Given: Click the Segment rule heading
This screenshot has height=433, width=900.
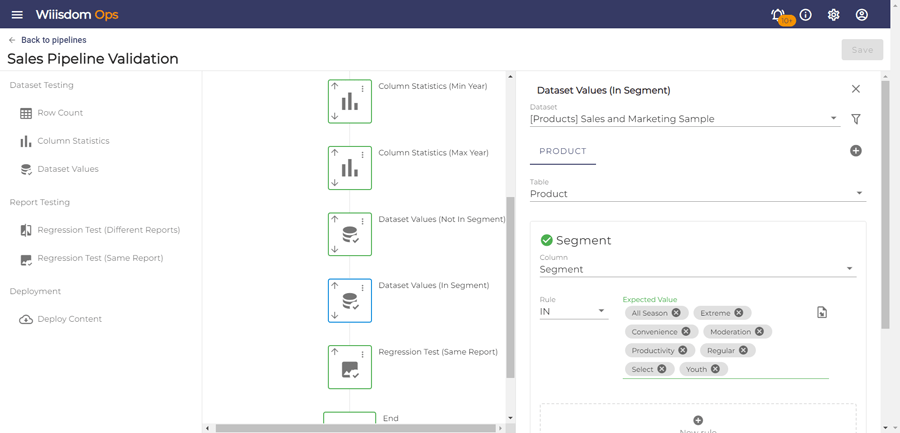Looking at the screenshot, I should [x=583, y=241].
